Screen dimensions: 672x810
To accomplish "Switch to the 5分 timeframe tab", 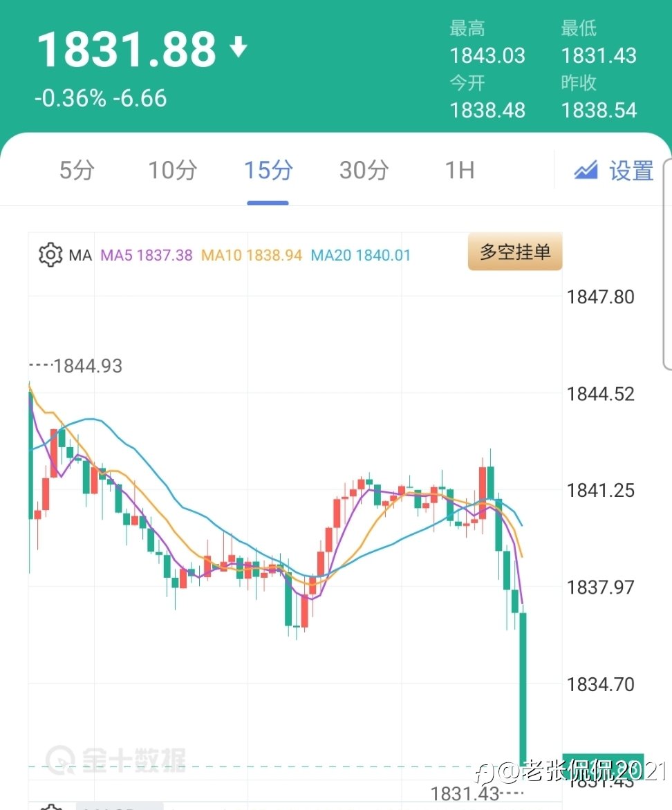I will point(77,170).
